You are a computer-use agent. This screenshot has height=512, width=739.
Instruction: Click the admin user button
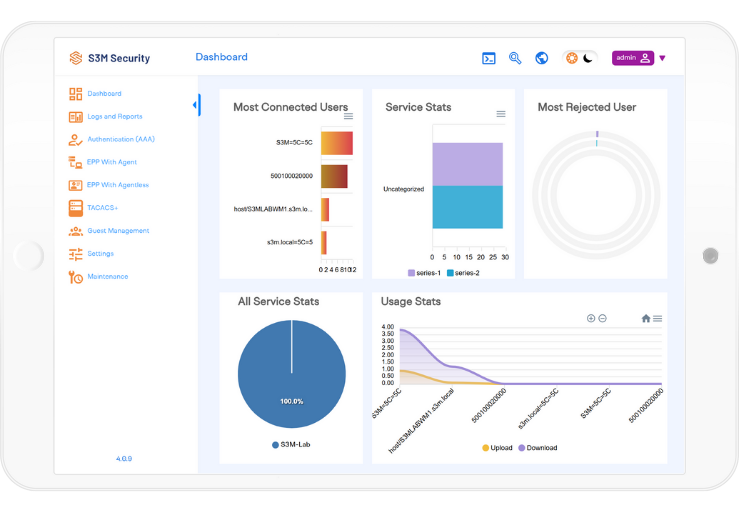(632, 58)
